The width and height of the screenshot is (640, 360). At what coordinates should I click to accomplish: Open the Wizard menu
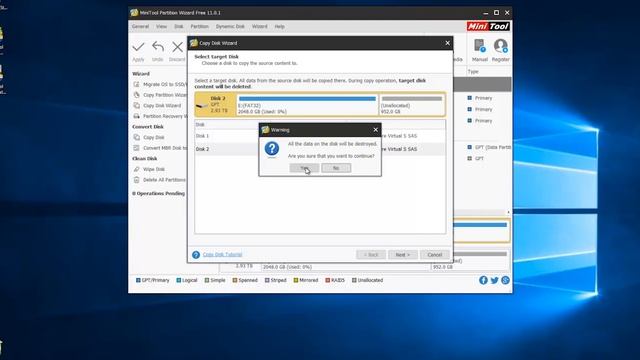click(x=260, y=27)
